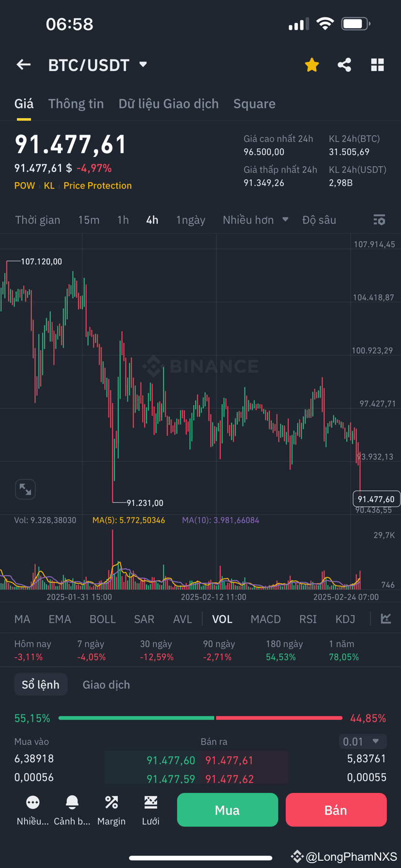Toggle the KDJ indicator
Screen dimensions: 401x868
point(345,619)
